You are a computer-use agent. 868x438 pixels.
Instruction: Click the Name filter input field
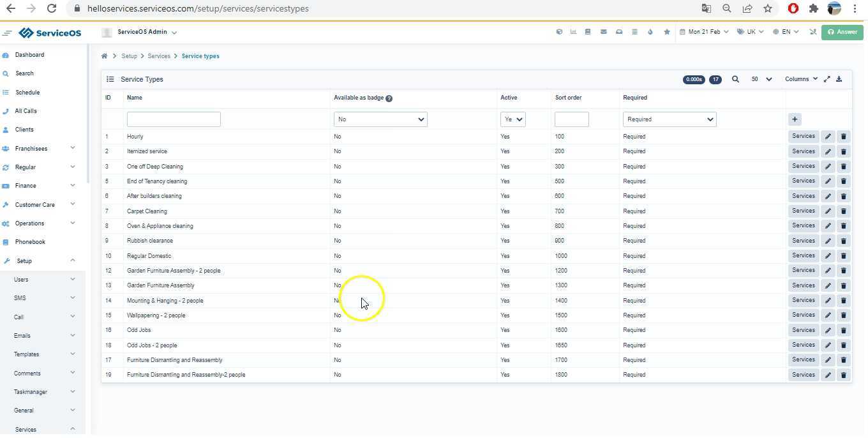click(x=174, y=119)
